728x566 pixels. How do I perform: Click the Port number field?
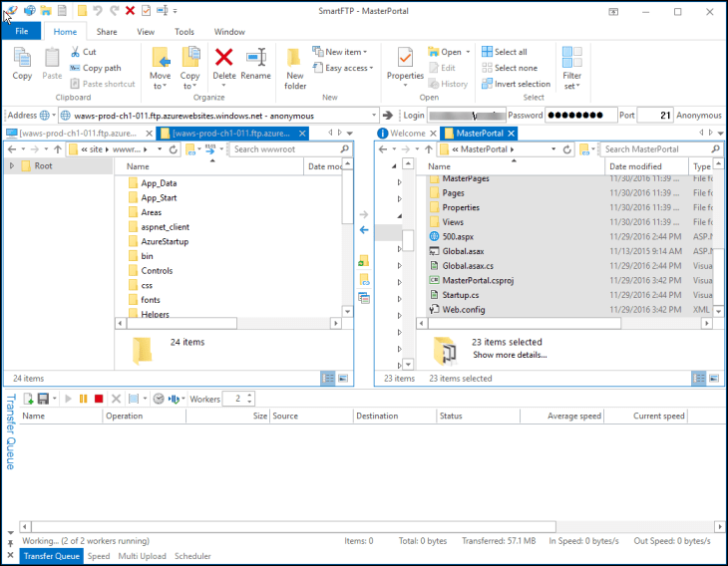(655, 115)
